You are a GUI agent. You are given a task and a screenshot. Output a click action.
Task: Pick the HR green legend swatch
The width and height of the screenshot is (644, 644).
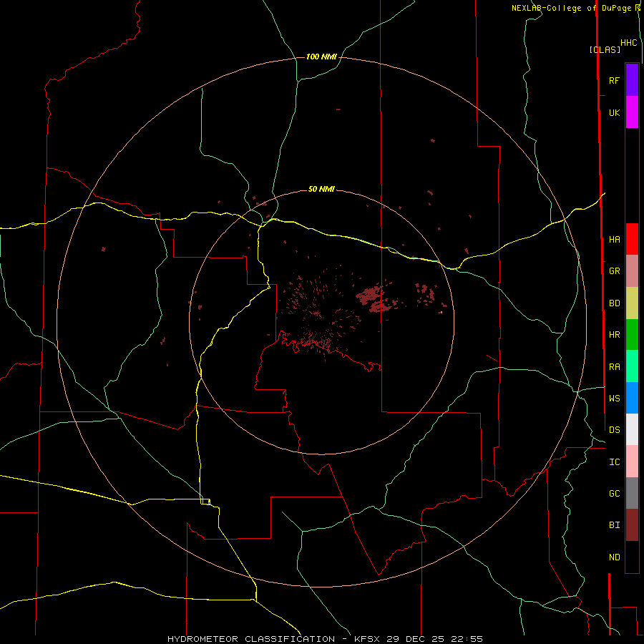(632, 335)
